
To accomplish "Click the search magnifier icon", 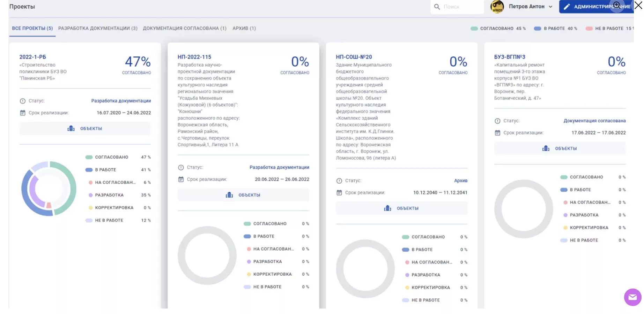I will pos(437,7).
